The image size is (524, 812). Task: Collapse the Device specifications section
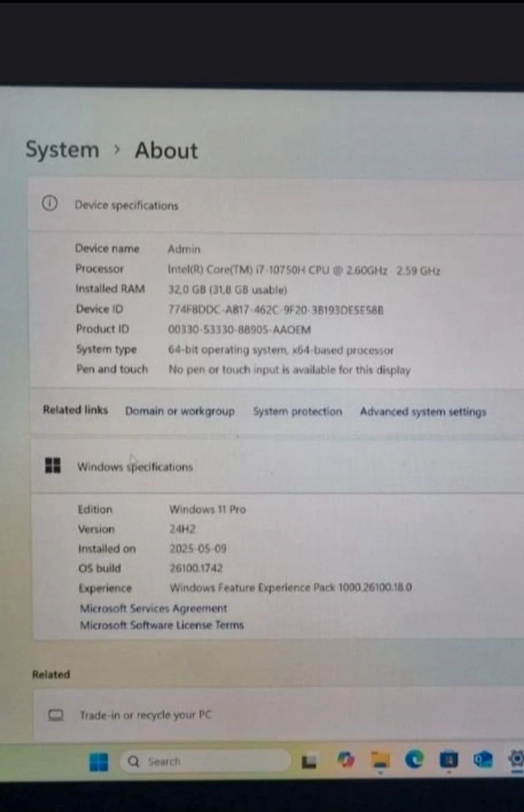pos(276,204)
